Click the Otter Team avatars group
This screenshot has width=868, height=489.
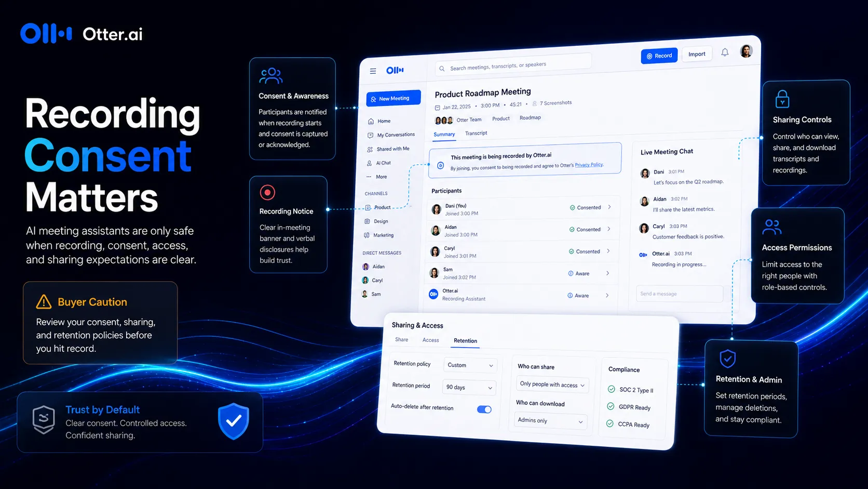coord(443,121)
